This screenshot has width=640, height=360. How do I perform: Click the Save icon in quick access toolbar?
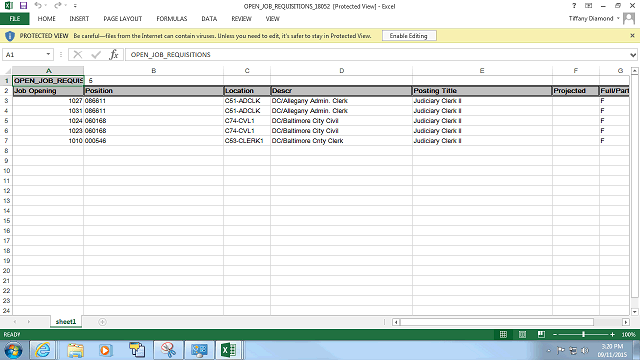click(23, 6)
